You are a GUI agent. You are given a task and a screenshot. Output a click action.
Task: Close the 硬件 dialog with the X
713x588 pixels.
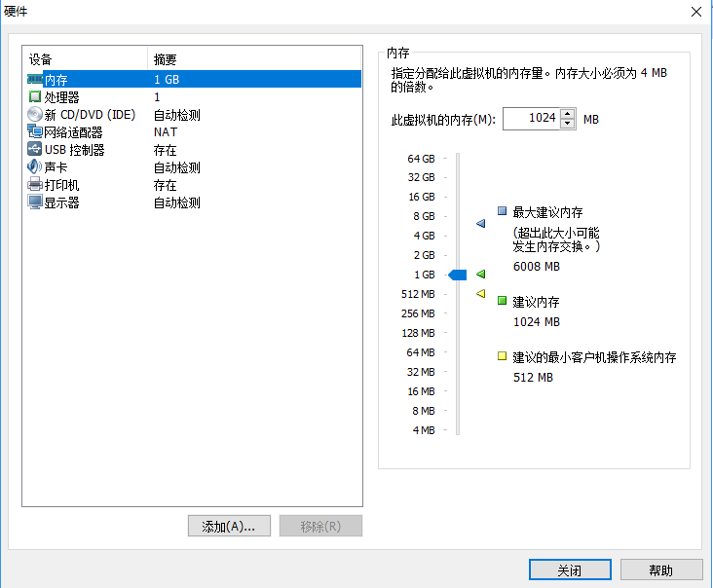pos(696,12)
